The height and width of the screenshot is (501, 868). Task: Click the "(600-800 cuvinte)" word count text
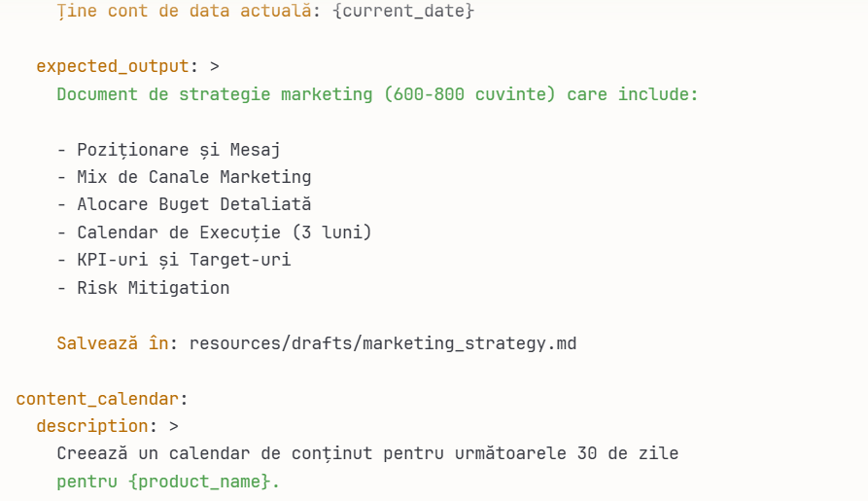(469, 94)
